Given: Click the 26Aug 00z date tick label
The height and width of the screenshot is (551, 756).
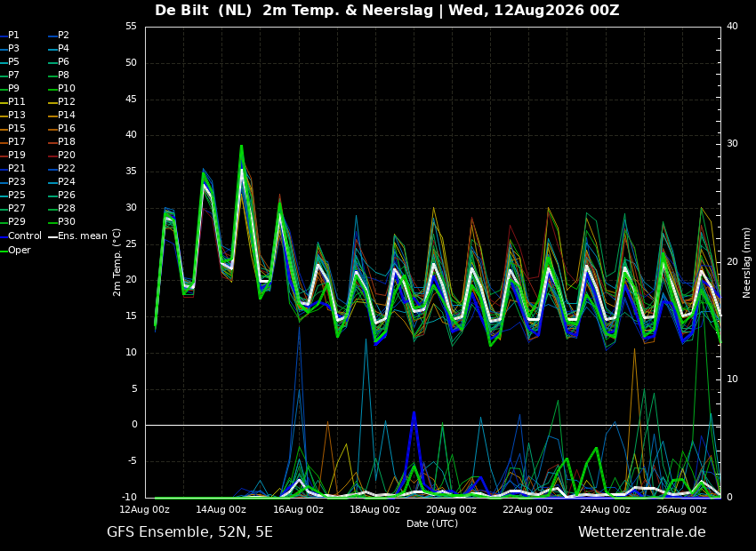Looking at the screenshot, I should [682, 509].
